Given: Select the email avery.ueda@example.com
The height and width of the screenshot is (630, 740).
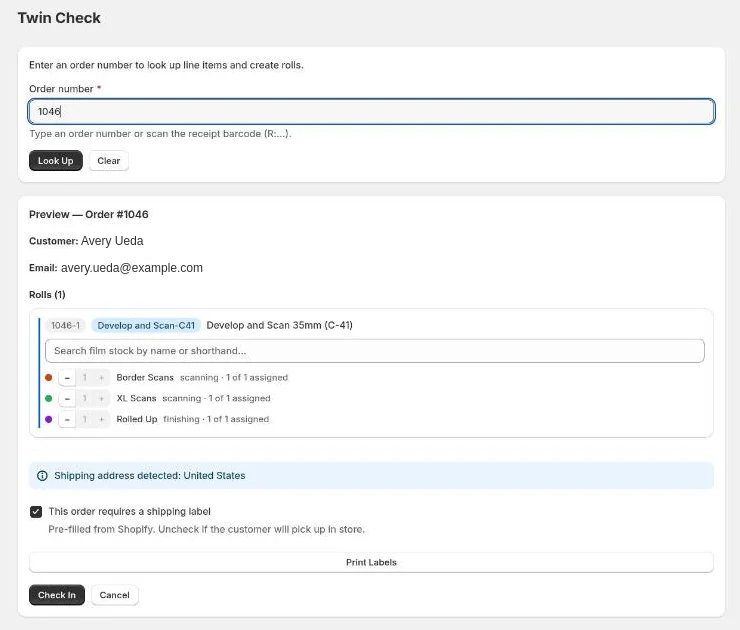Looking at the screenshot, I should 132,268.
